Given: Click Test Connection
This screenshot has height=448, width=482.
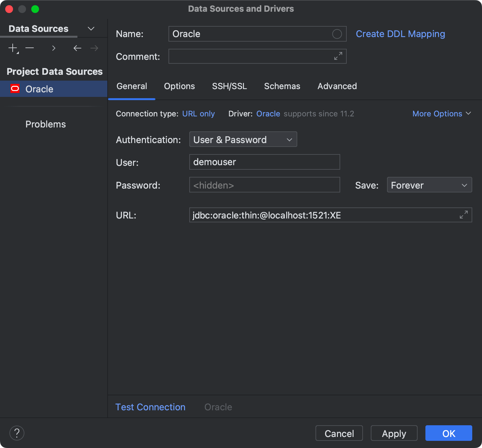Looking at the screenshot, I should tap(150, 407).
